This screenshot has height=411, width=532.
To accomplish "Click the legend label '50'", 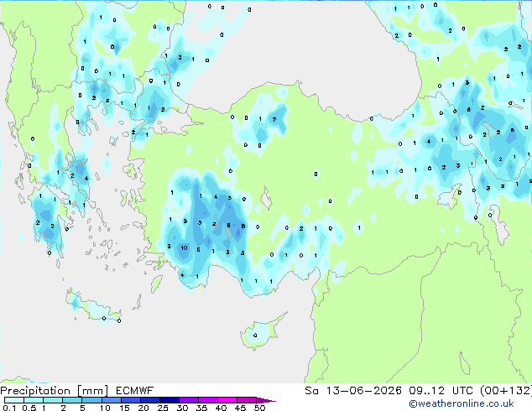I will (259, 408).
